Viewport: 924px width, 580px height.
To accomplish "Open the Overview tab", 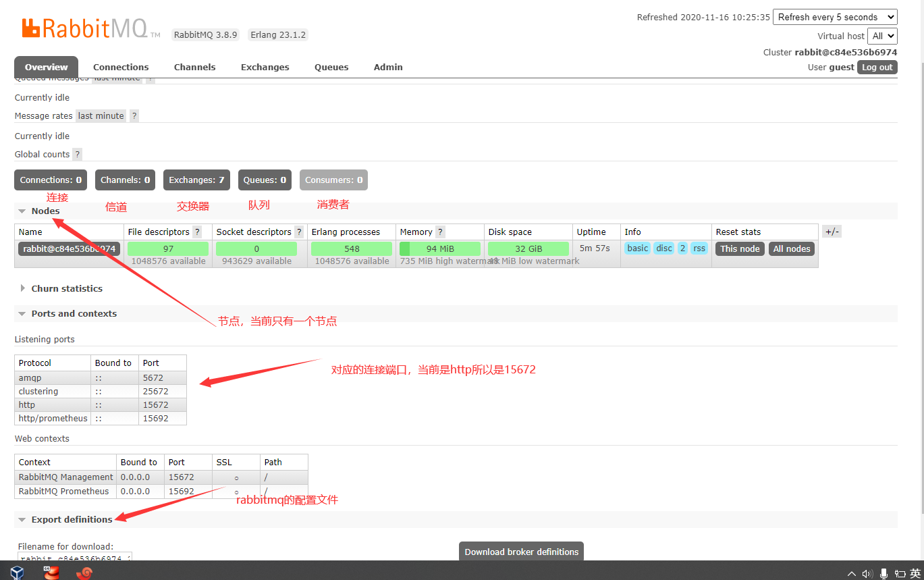I will (46, 67).
